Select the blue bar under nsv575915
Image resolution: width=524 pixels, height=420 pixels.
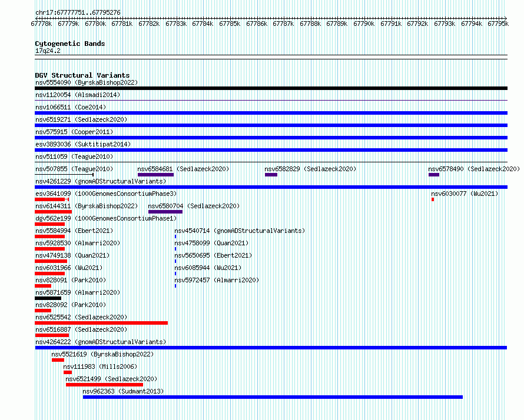271,138
